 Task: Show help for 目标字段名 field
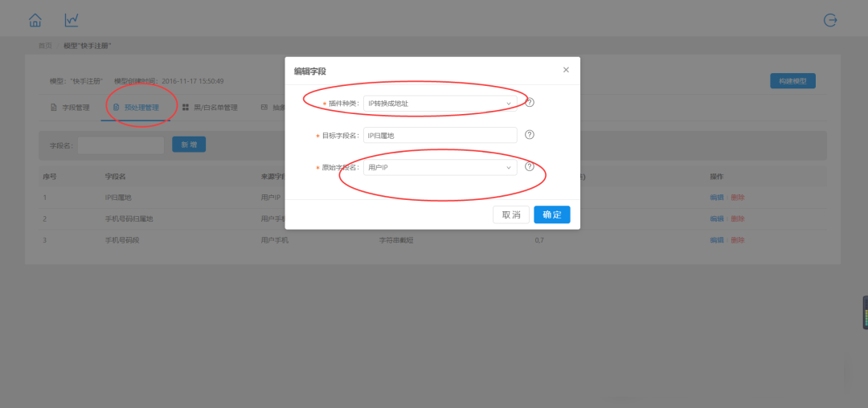pyautogui.click(x=529, y=134)
